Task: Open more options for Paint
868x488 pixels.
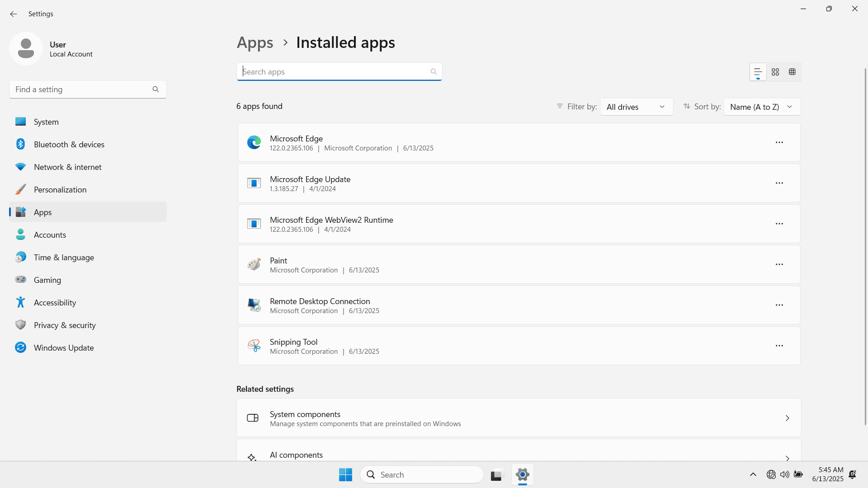Action: [x=779, y=265]
